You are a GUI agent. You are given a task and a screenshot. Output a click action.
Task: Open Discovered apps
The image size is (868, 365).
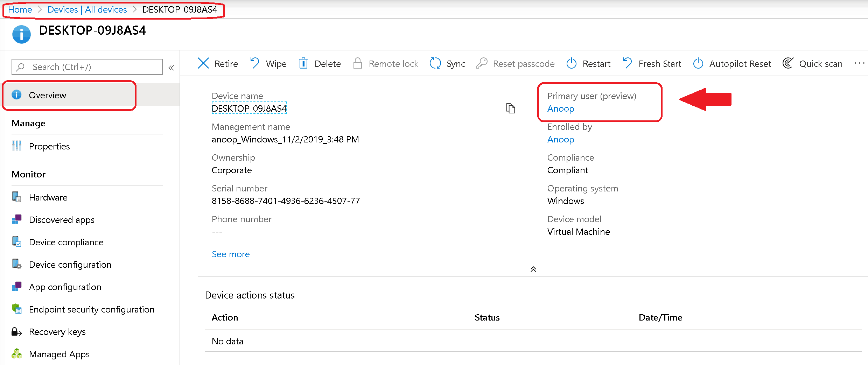(x=62, y=220)
